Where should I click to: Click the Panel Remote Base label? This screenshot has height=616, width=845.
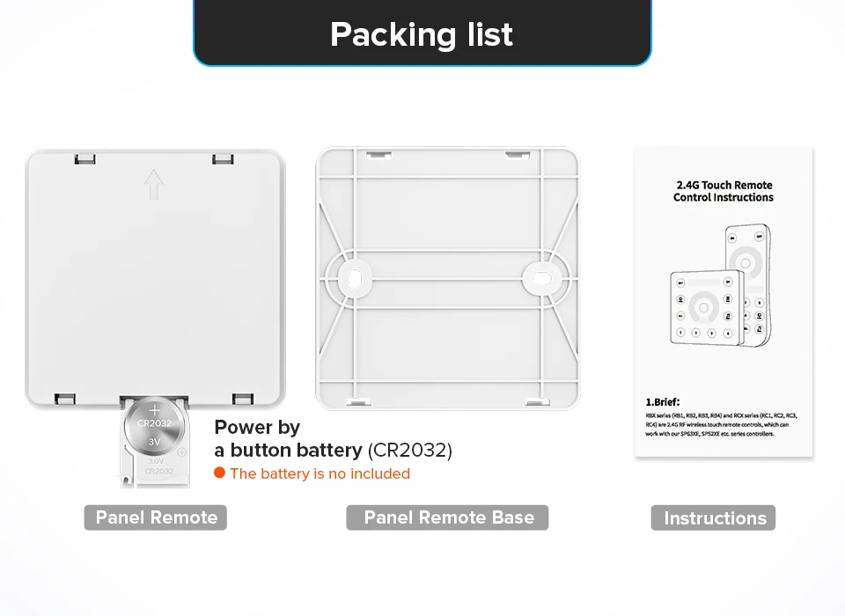click(448, 517)
